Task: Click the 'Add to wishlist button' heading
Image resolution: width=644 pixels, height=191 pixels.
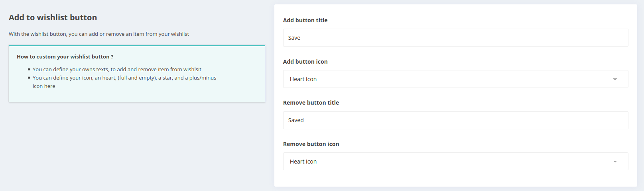Action: tap(53, 18)
